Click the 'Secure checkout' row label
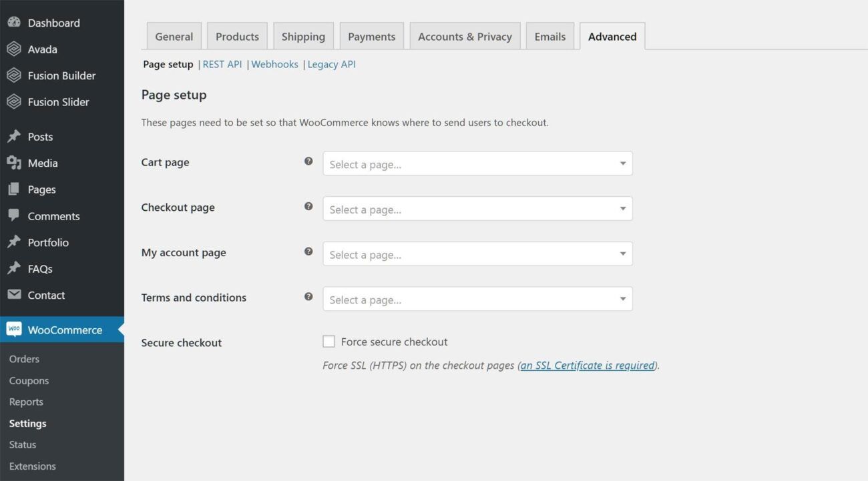 [181, 342]
